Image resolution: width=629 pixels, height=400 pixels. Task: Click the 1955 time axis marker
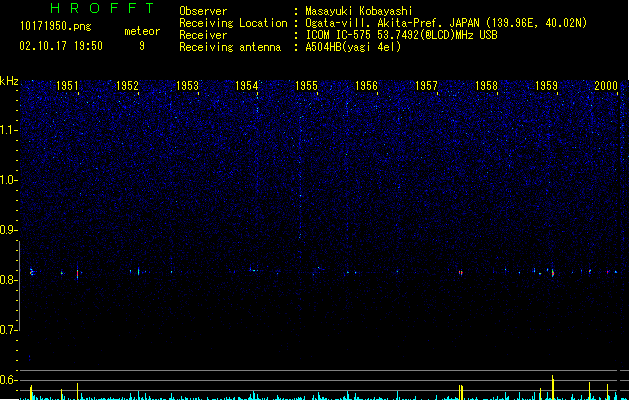306,86
